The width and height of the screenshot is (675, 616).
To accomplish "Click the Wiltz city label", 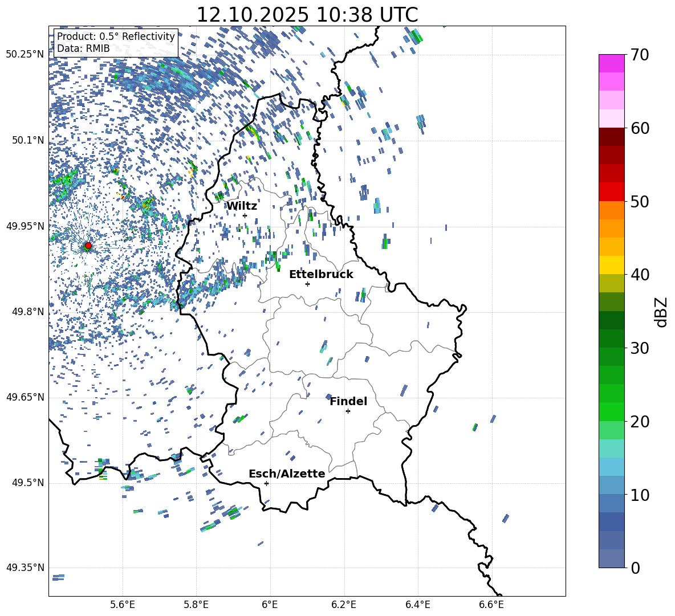I will coord(242,206).
